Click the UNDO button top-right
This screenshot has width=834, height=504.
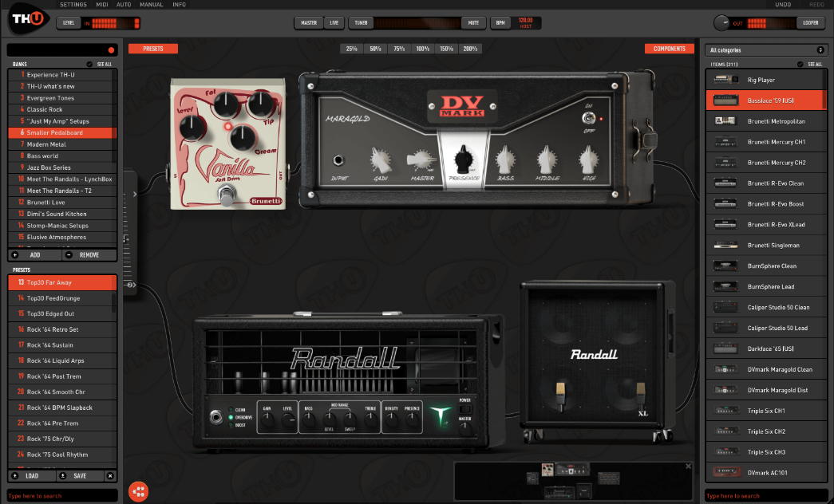(x=783, y=4)
